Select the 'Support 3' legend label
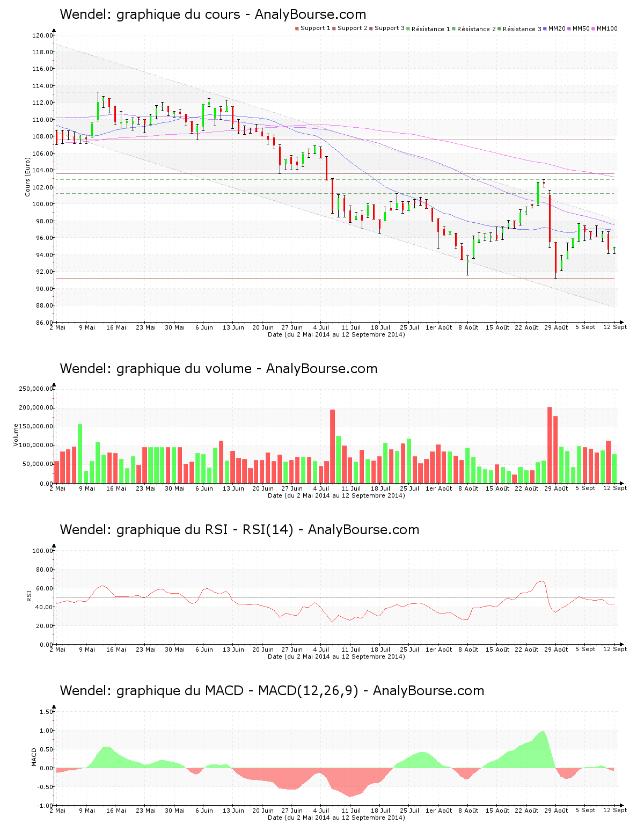The image size is (644, 832). [390, 28]
